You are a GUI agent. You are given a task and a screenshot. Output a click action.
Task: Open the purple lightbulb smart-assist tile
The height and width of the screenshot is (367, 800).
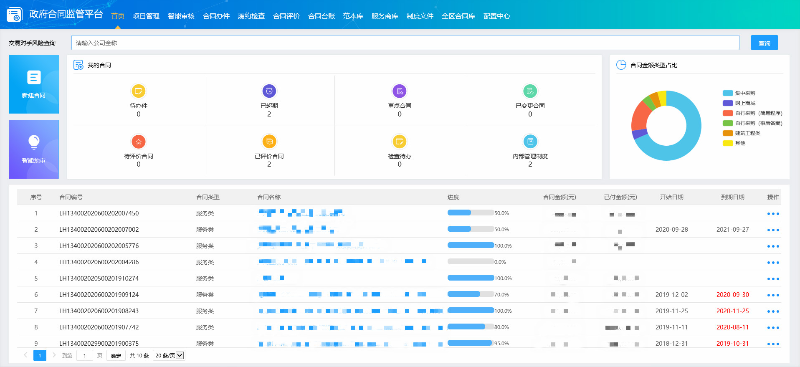click(34, 150)
